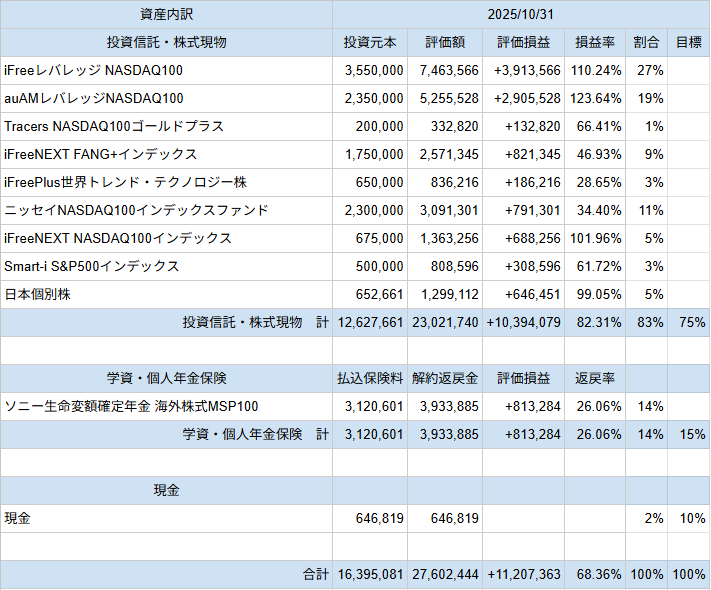
Task: Select the 投資元本 column header
Action: [369, 43]
